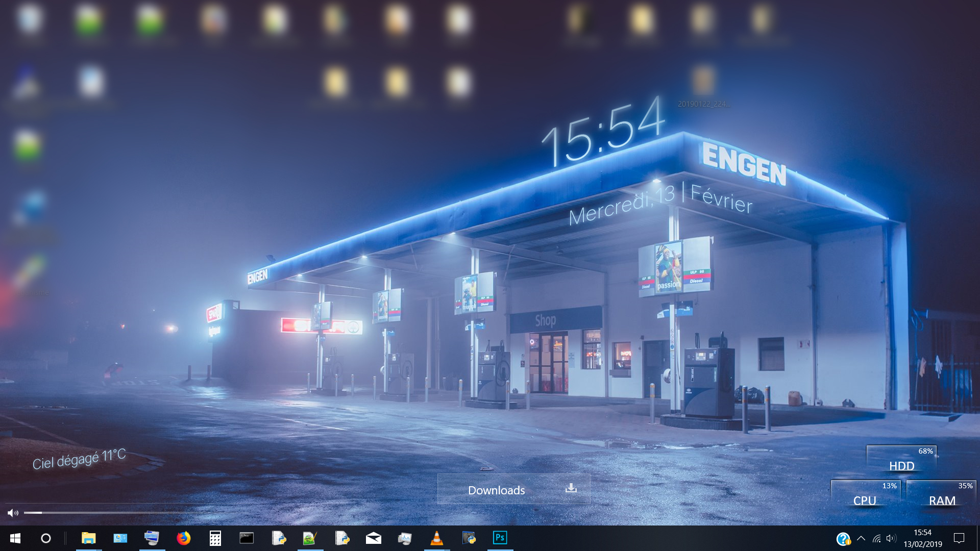
Task: Open the Action Center notifications panel
Action: [x=959, y=538]
